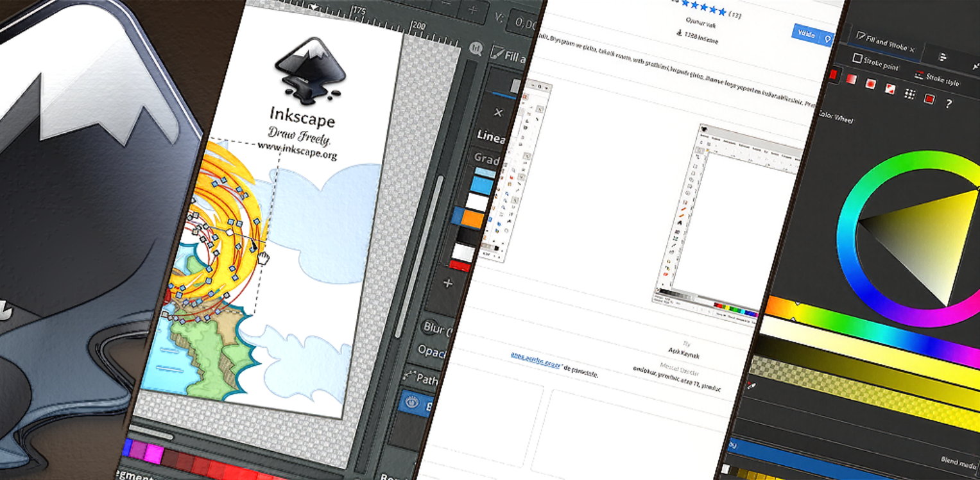
Task: Select the blue gradient stop swatch
Action: [482, 185]
